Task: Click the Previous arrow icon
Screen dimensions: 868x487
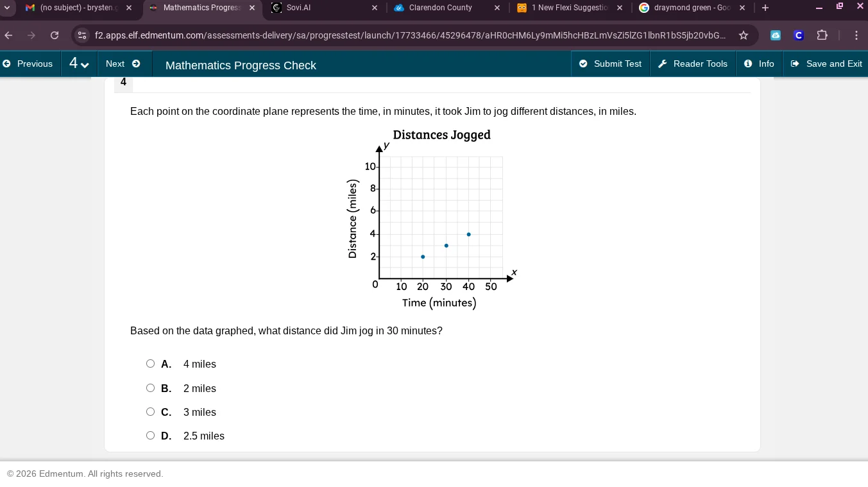Action: click(7, 64)
